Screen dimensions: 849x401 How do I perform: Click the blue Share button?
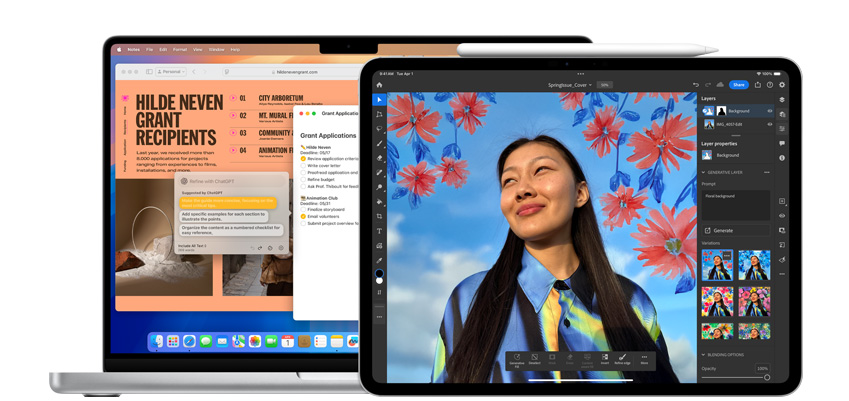click(x=738, y=85)
